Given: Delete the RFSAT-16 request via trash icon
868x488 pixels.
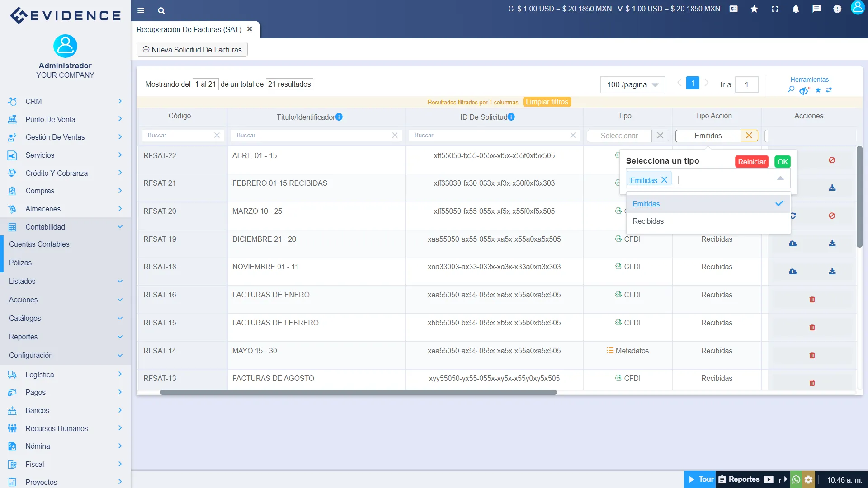Looking at the screenshot, I should (812, 300).
